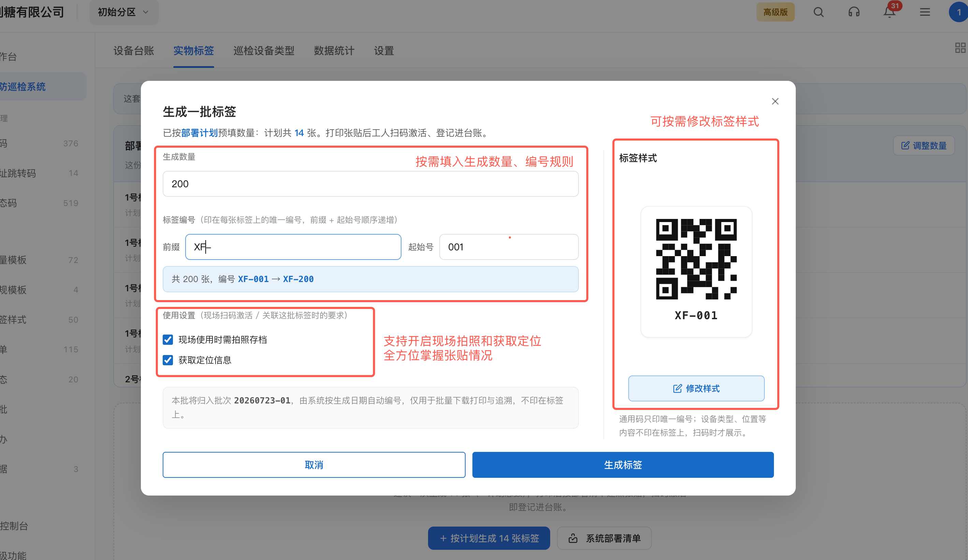Click the grid view icon at top right
The height and width of the screenshot is (560, 968).
coord(960,48)
